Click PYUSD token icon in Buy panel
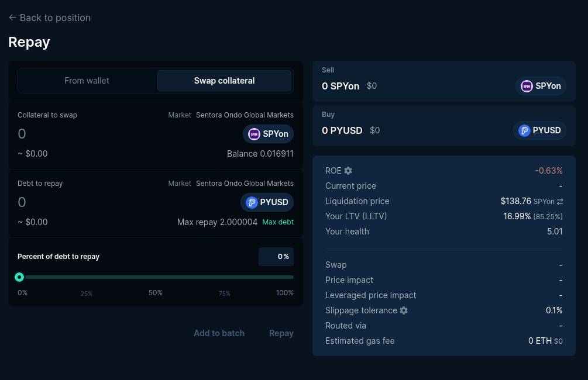This screenshot has height=380, width=588. tap(524, 130)
